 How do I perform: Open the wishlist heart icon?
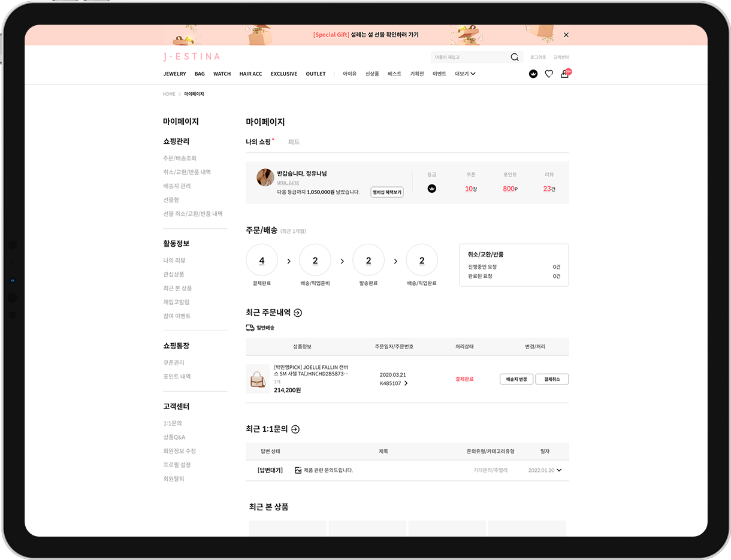[x=549, y=74]
